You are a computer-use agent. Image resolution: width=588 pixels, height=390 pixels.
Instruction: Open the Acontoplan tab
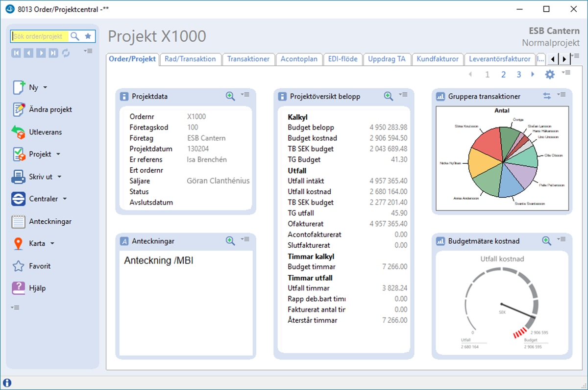click(x=299, y=59)
